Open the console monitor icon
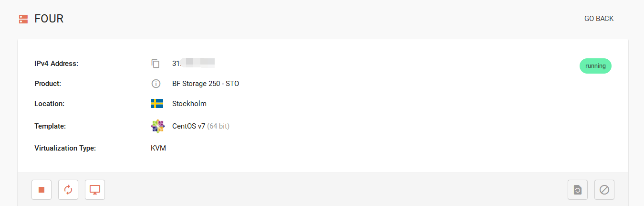Screen dimensions: 644x206 click(x=95, y=190)
